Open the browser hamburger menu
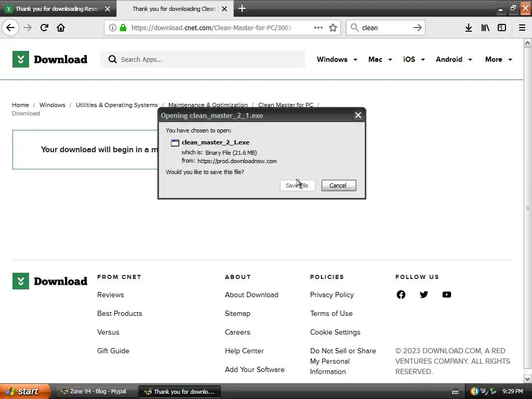Viewport: 532px width, 399px height. click(522, 28)
